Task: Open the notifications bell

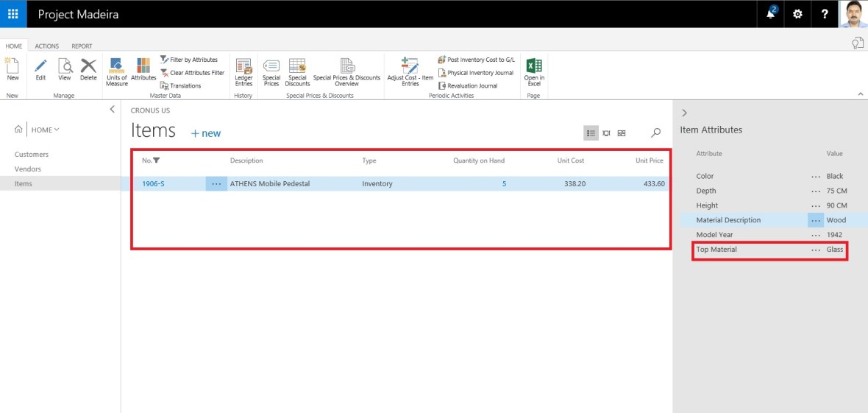Action: 771,14
